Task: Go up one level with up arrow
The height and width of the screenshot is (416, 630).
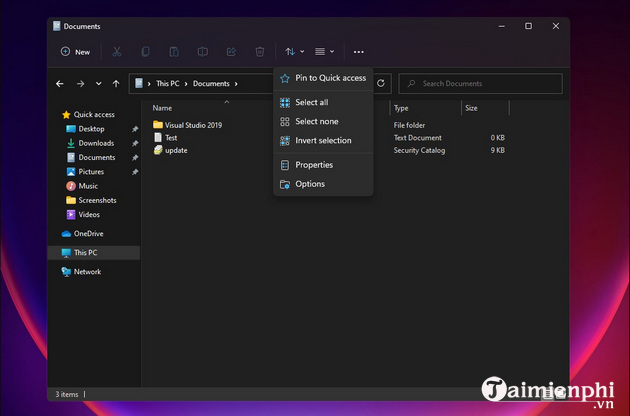Action: click(116, 84)
